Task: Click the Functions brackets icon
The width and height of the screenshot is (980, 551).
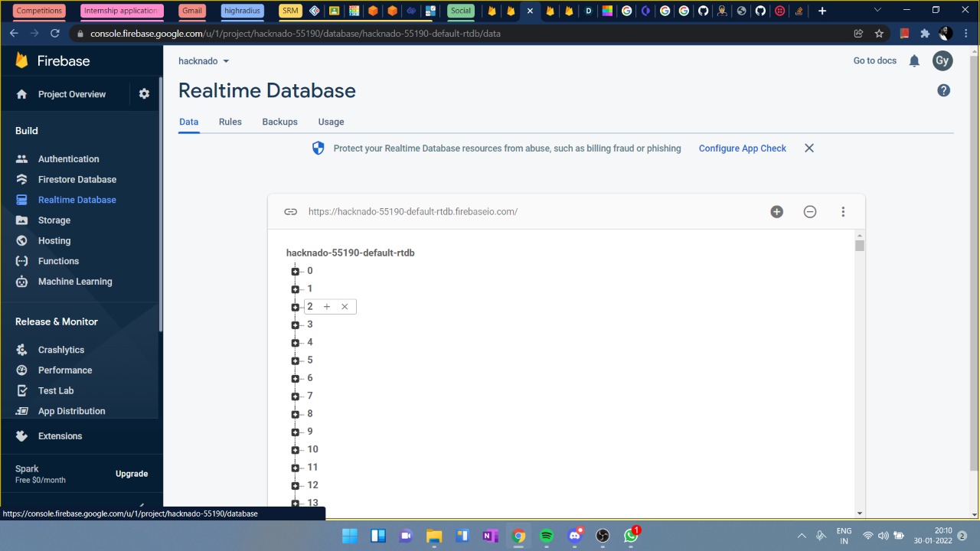Action: (21, 261)
